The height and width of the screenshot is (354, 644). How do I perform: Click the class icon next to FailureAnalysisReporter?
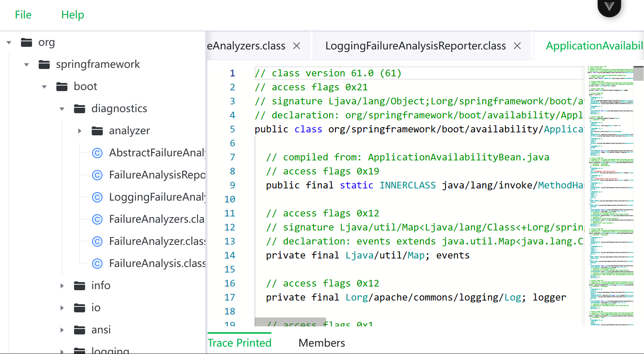97,175
